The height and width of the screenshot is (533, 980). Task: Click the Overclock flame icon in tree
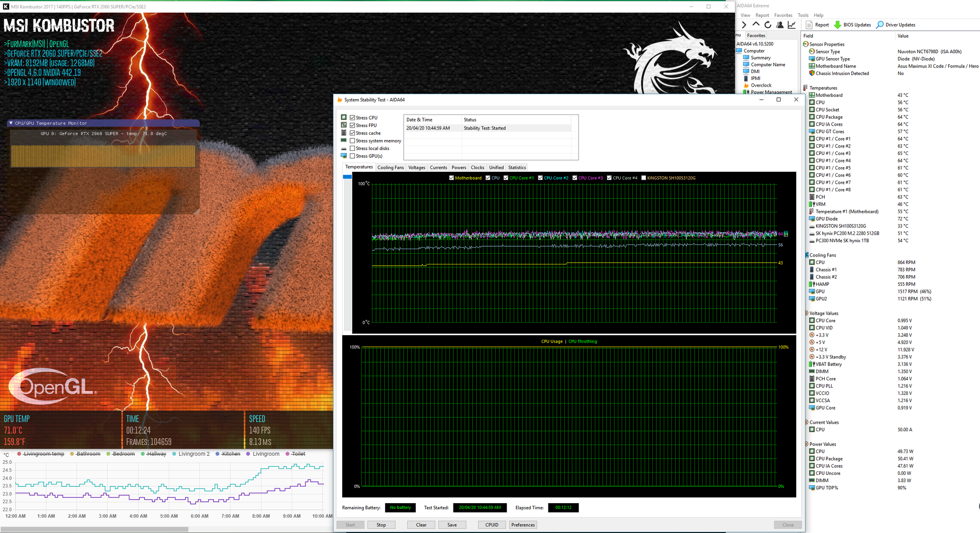[746, 85]
